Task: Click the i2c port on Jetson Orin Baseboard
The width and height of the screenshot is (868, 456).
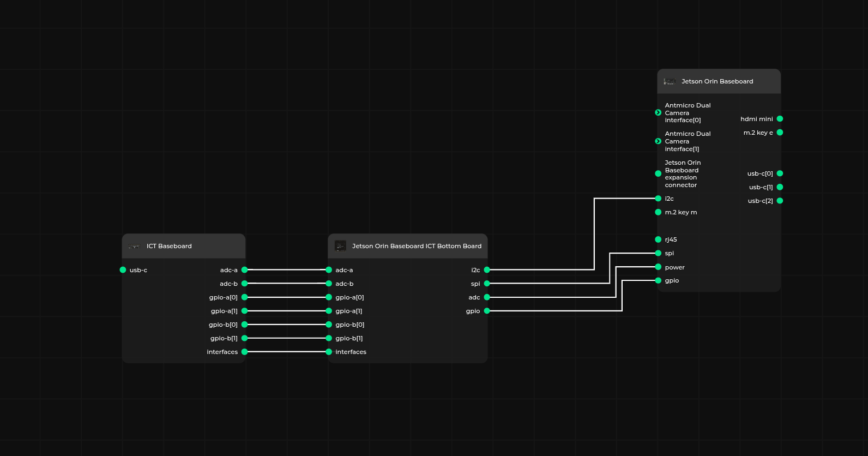Action: [658, 199]
